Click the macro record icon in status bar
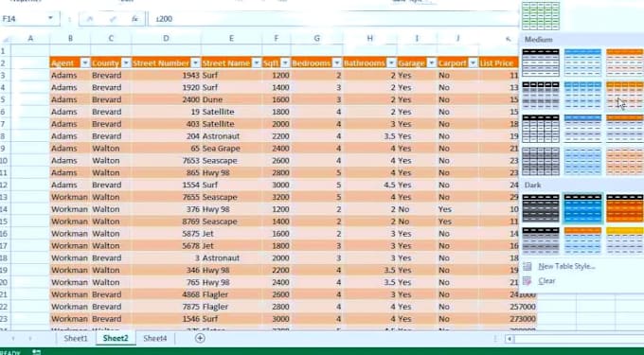644x355 pixels. click(37, 352)
